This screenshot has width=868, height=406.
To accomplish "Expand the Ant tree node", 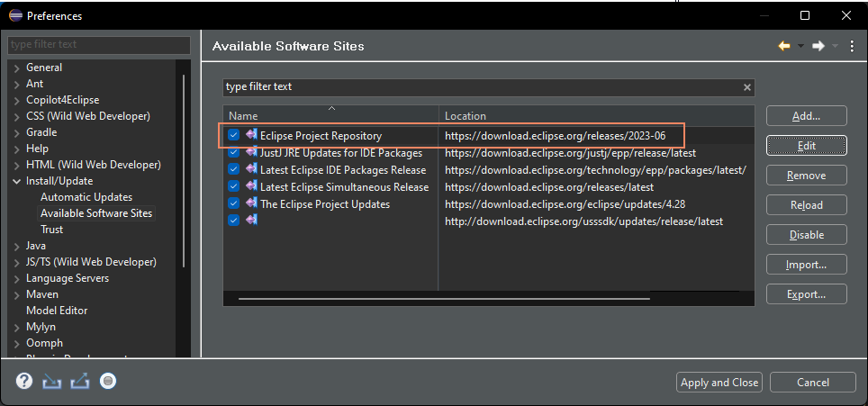I will (16, 84).
